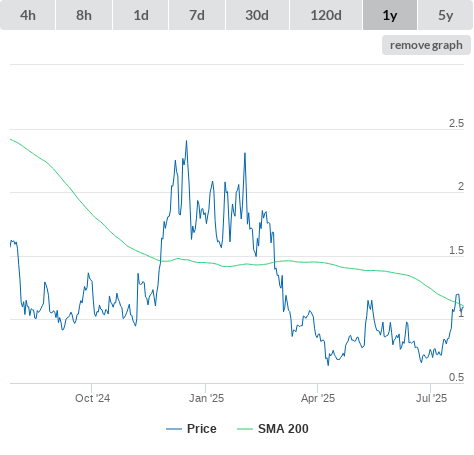Switch chart to 120d range
This screenshot has width=474, height=455.
pyautogui.click(x=326, y=15)
